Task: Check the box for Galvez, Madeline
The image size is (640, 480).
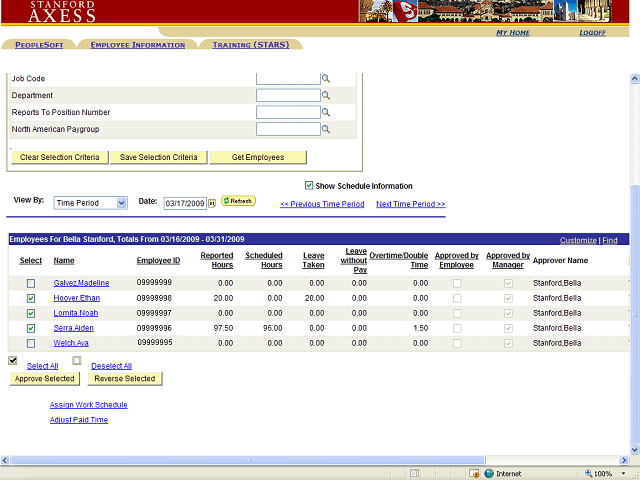Action: tap(31, 284)
